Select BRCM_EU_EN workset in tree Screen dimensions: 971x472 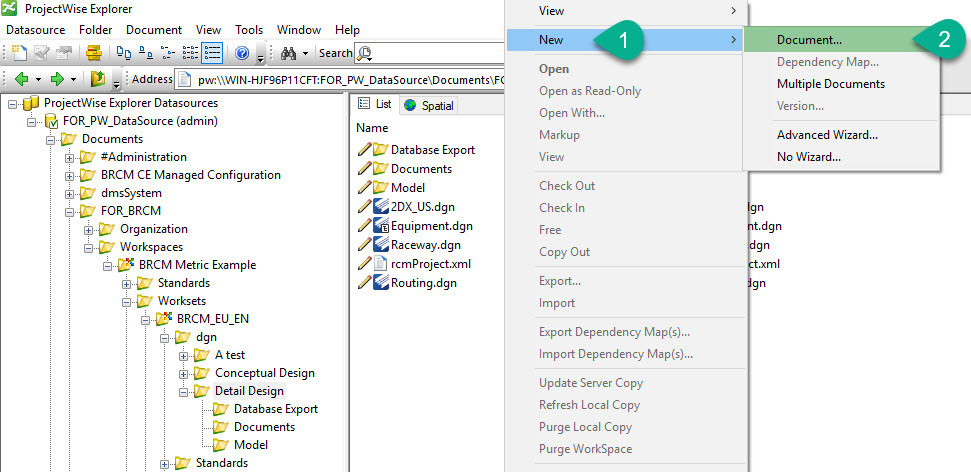pos(212,319)
